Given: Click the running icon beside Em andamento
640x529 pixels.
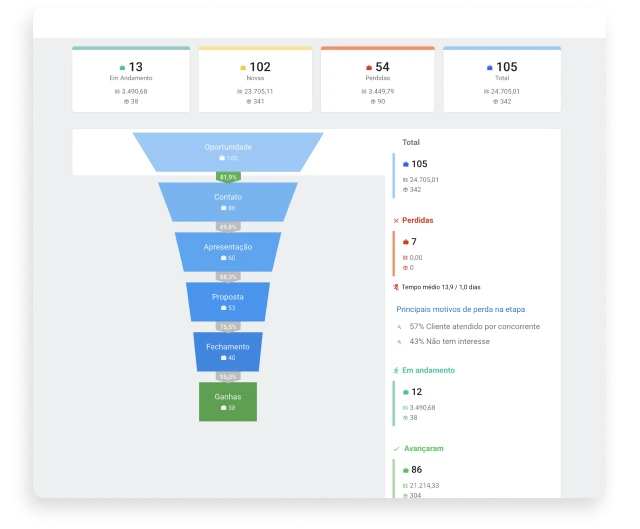Looking at the screenshot, I should [x=396, y=370].
